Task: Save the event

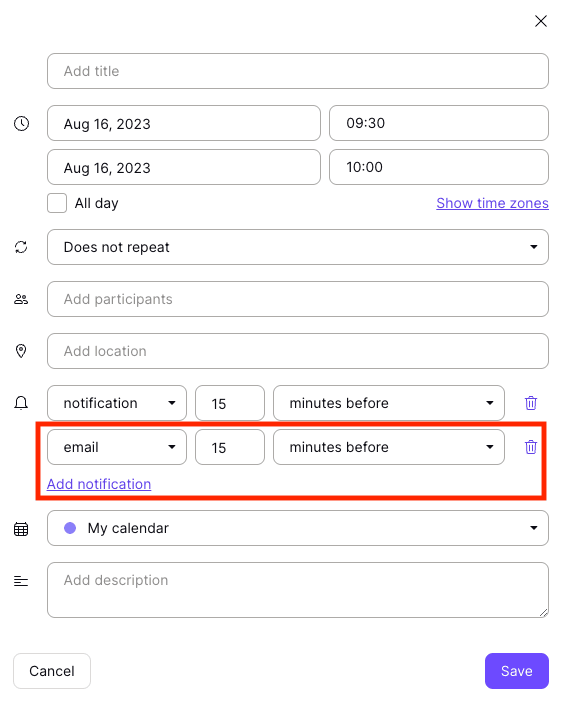Action: point(517,671)
